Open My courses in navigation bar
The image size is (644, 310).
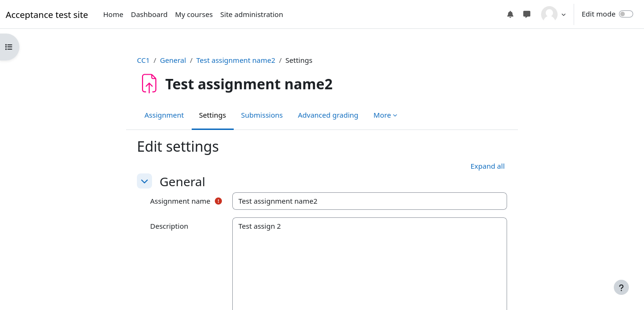[194, 15]
